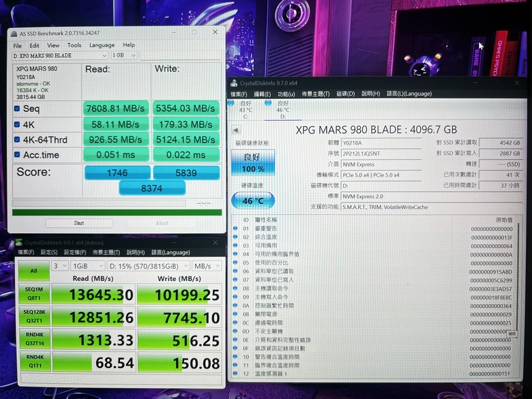
Task: Open AS SSD Tools menu
Action: (74, 45)
